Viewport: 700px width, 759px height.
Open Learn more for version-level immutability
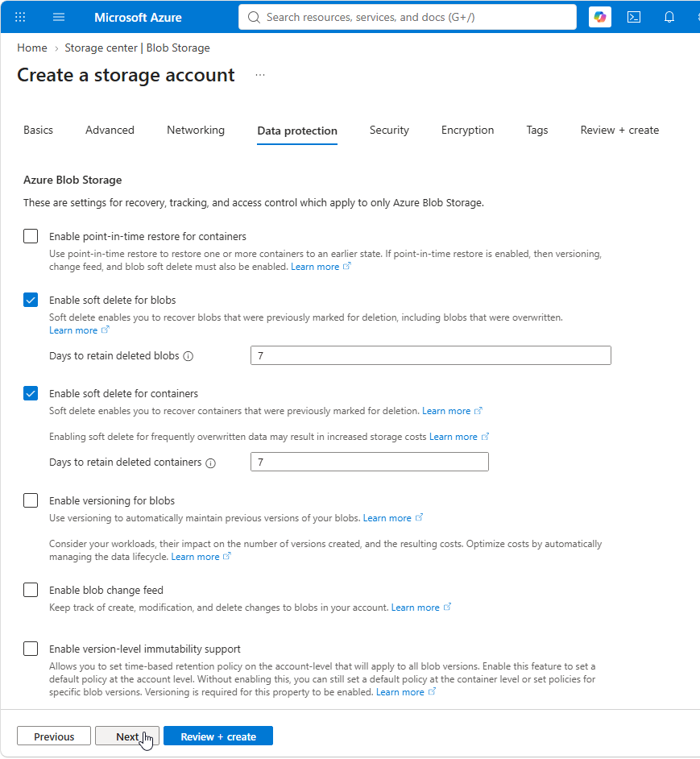[x=400, y=691]
